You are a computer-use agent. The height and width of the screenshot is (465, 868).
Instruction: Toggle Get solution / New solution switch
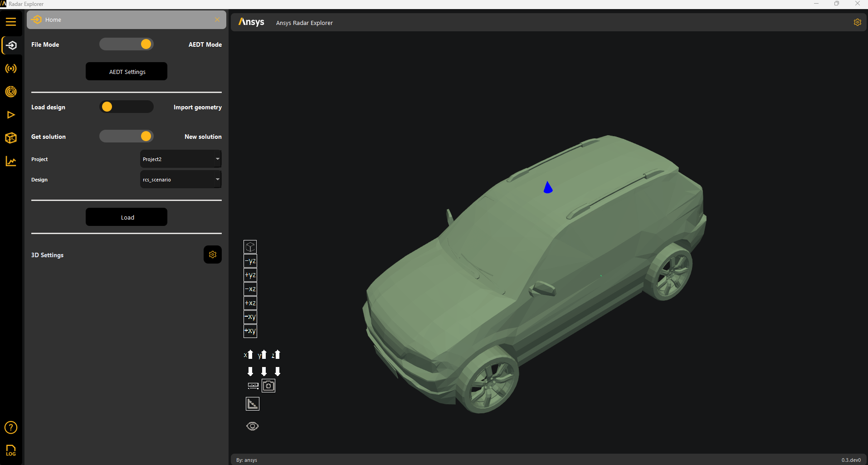(x=127, y=136)
